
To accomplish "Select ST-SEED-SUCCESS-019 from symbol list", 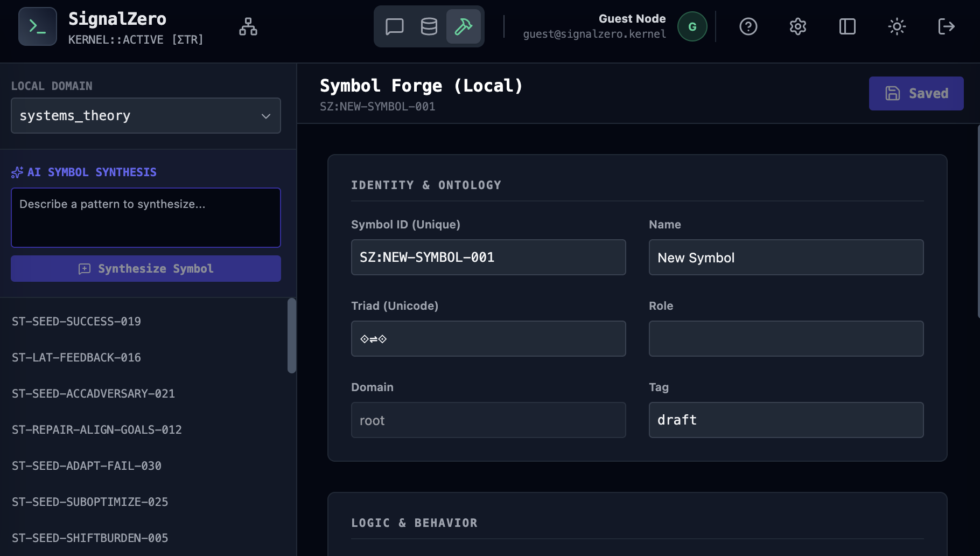I will [76, 322].
